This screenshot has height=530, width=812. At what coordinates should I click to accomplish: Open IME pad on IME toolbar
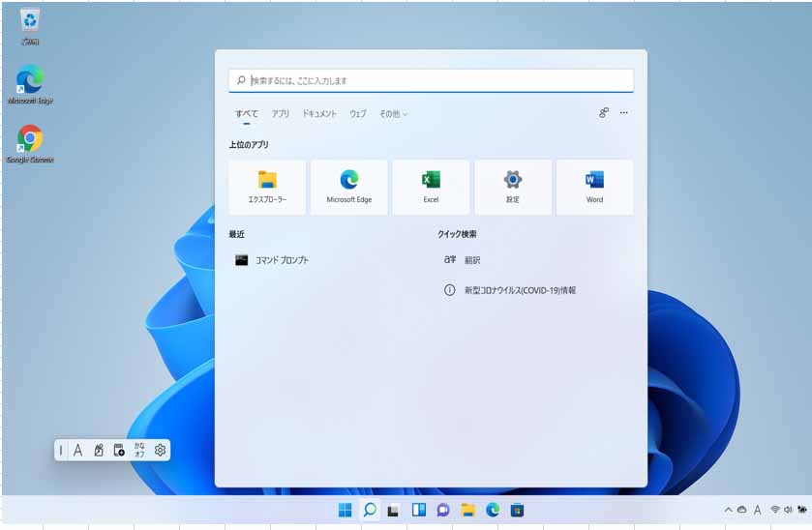[99, 451]
